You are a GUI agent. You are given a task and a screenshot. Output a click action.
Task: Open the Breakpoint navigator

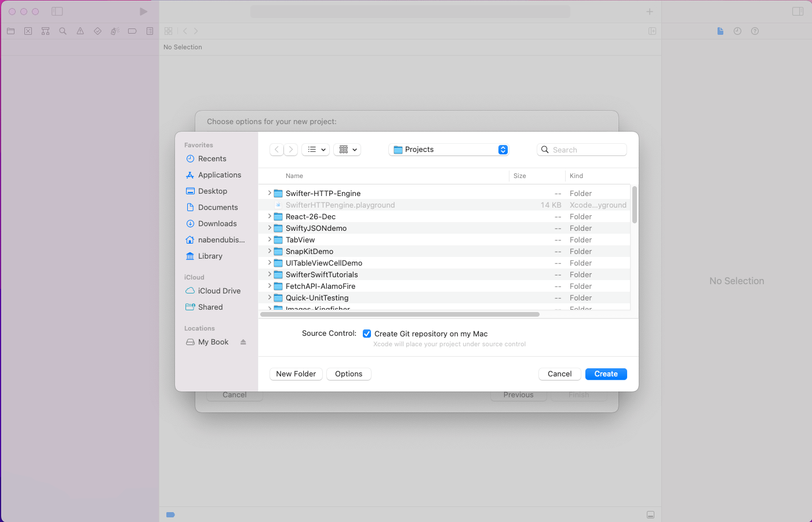point(132,31)
